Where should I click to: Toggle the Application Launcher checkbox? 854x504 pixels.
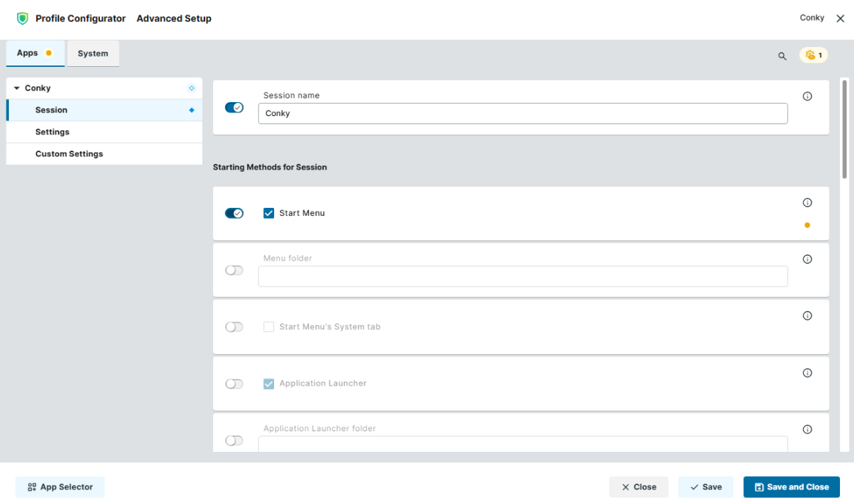(268, 384)
